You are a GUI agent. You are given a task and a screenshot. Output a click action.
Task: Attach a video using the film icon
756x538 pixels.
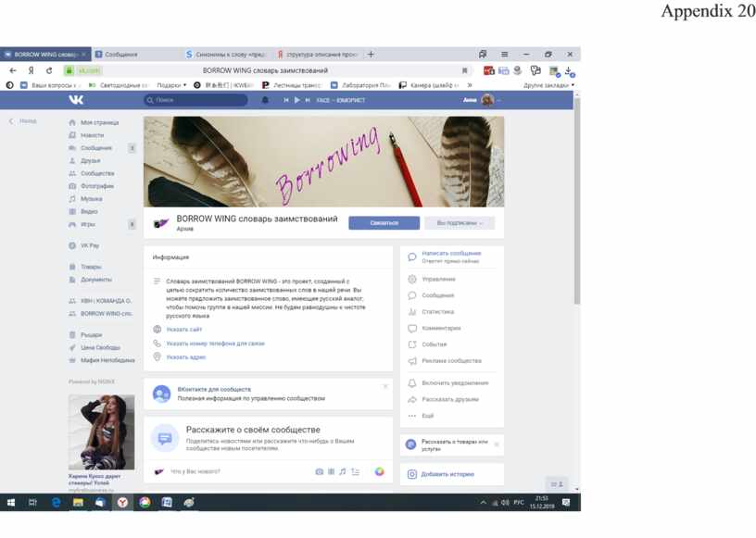point(332,471)
